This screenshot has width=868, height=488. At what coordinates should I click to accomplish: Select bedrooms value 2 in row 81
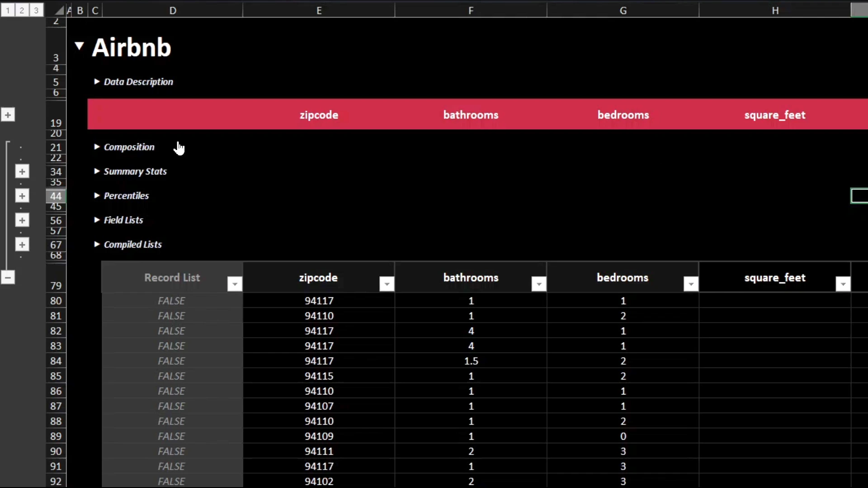pyautogui.click(x=623, y=316)
